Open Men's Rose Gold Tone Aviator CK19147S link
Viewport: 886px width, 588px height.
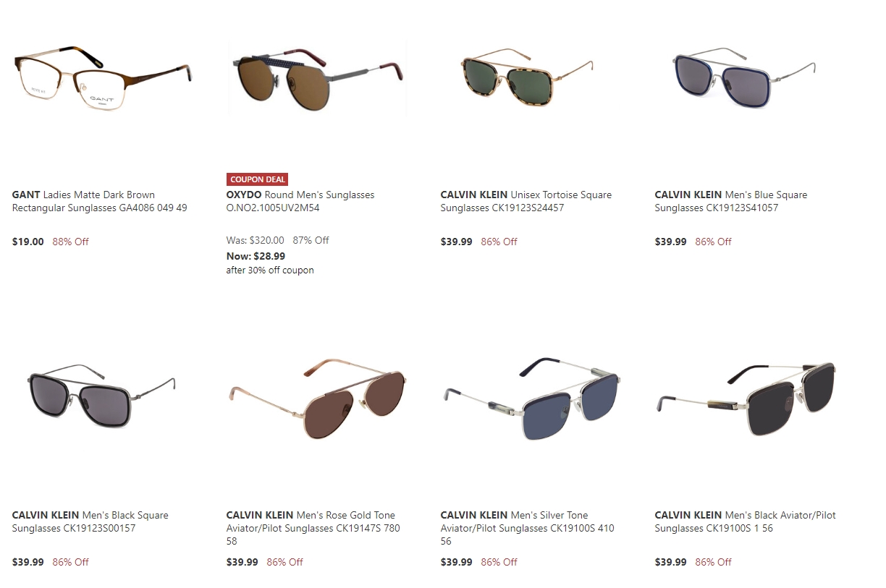[313, 528]
